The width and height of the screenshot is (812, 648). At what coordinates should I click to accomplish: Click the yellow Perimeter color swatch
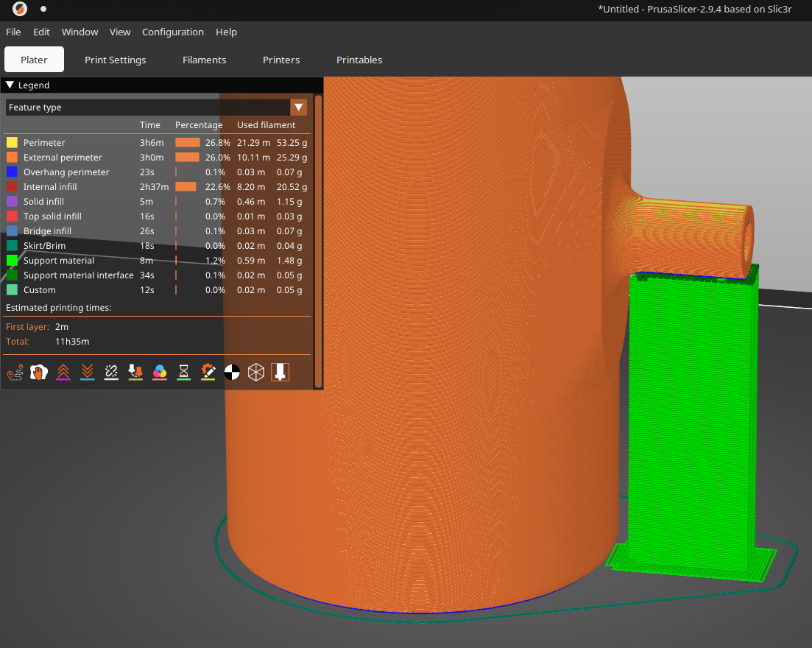(x=12, y=143)
